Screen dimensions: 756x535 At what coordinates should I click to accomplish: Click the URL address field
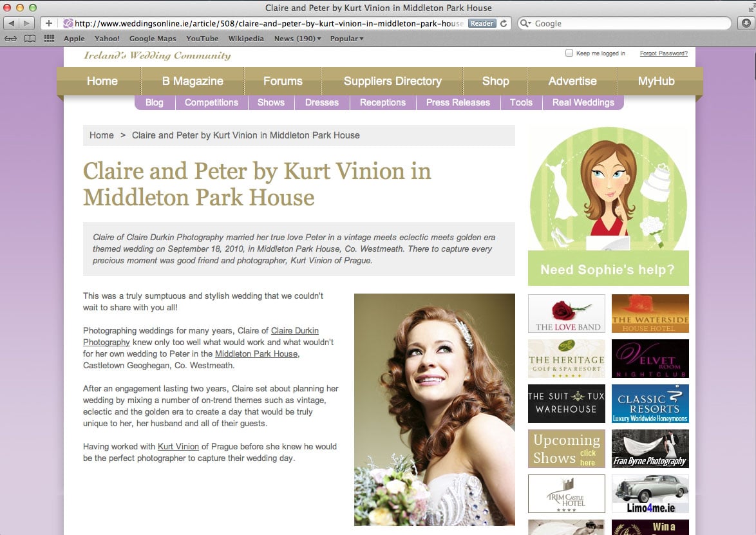pos(269,23)
